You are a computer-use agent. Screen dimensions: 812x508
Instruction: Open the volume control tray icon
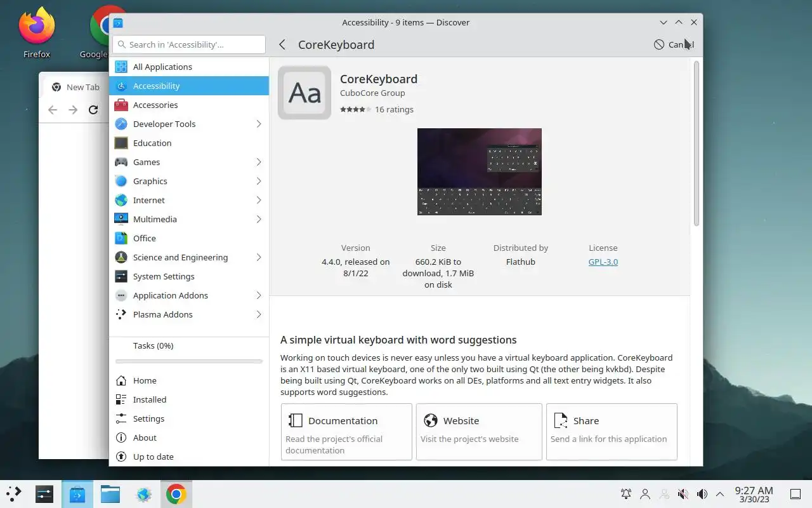click(x=702, y=494)
